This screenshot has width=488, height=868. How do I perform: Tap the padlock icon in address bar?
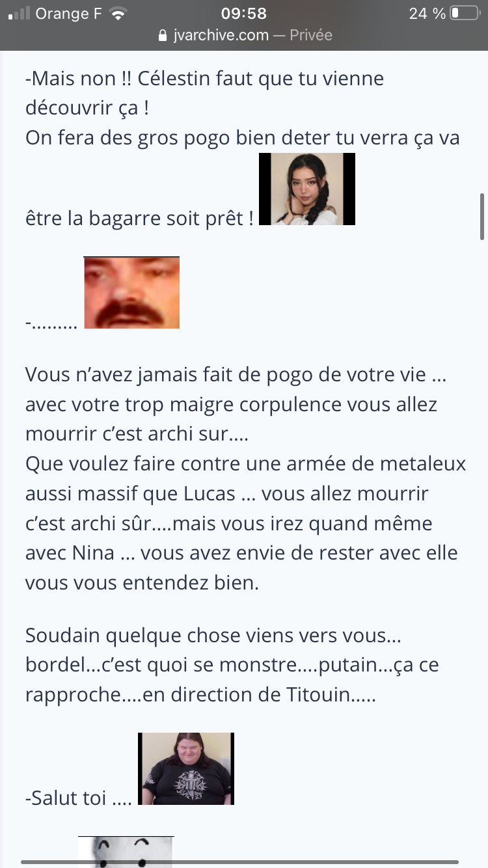(163, 35)
